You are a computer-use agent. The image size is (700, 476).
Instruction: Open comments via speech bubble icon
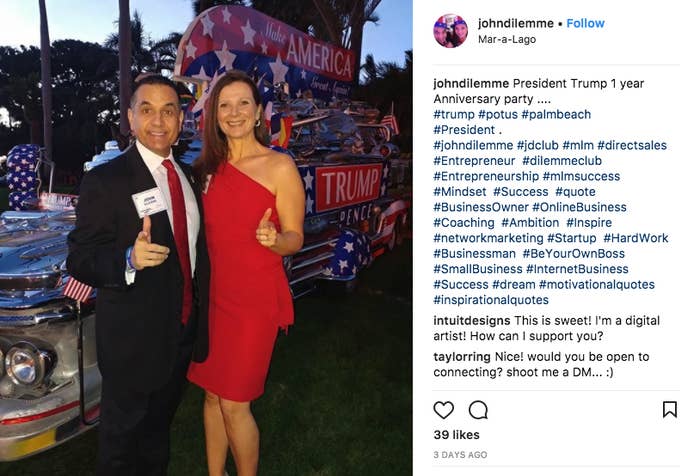click(478, 410)
